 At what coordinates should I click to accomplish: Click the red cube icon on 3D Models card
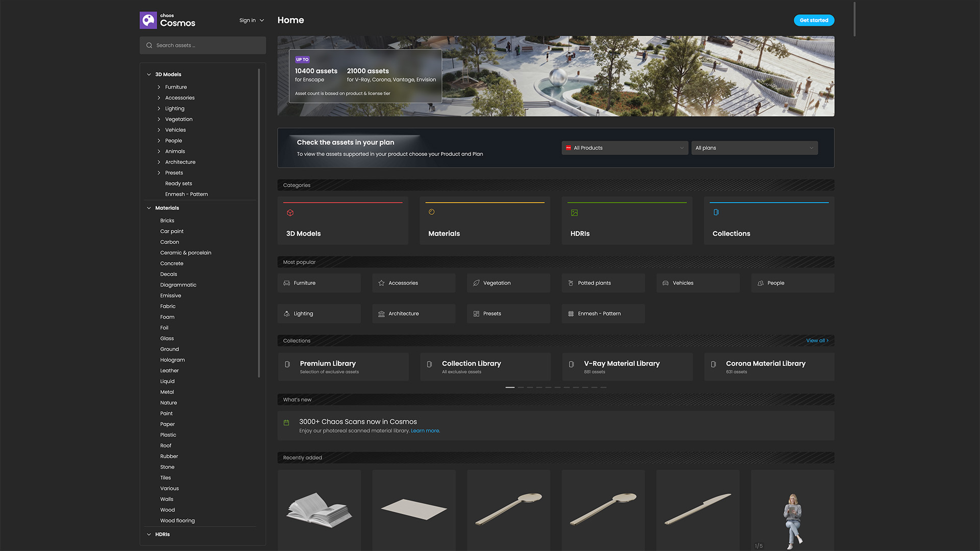pyautogui.click(x=290, y=213)
